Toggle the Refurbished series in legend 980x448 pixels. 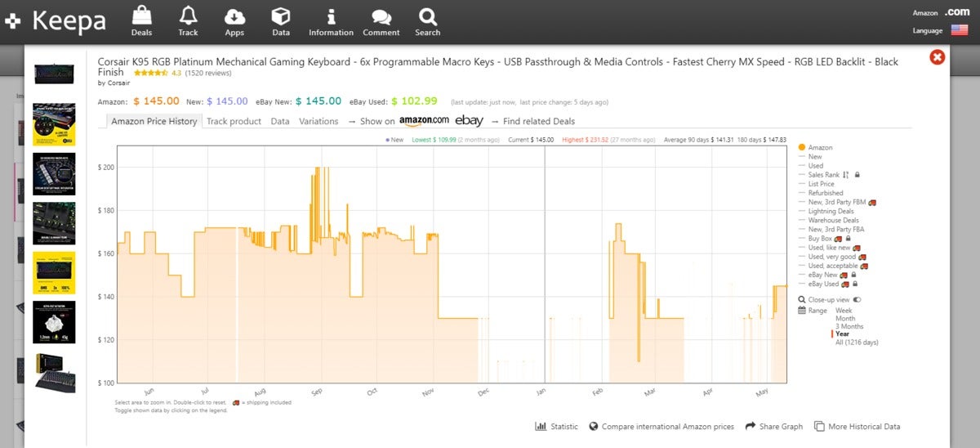826,193
